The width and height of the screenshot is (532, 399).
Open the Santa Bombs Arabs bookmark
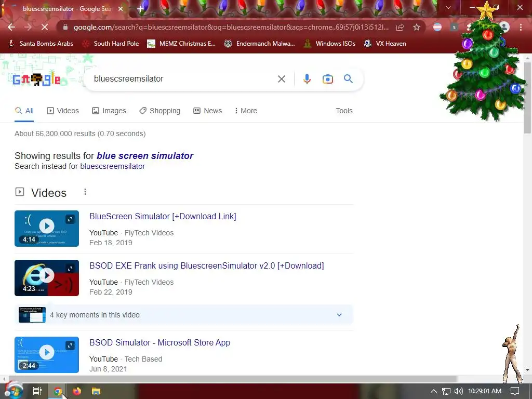tap(41, 44)
